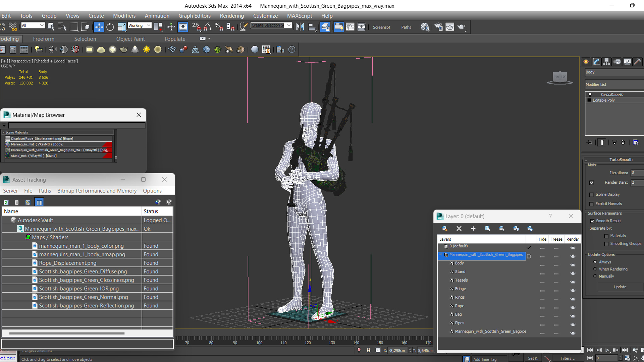Click the question mark help icon
Viewport: 644px width, 362px height.
pos(292,50)
